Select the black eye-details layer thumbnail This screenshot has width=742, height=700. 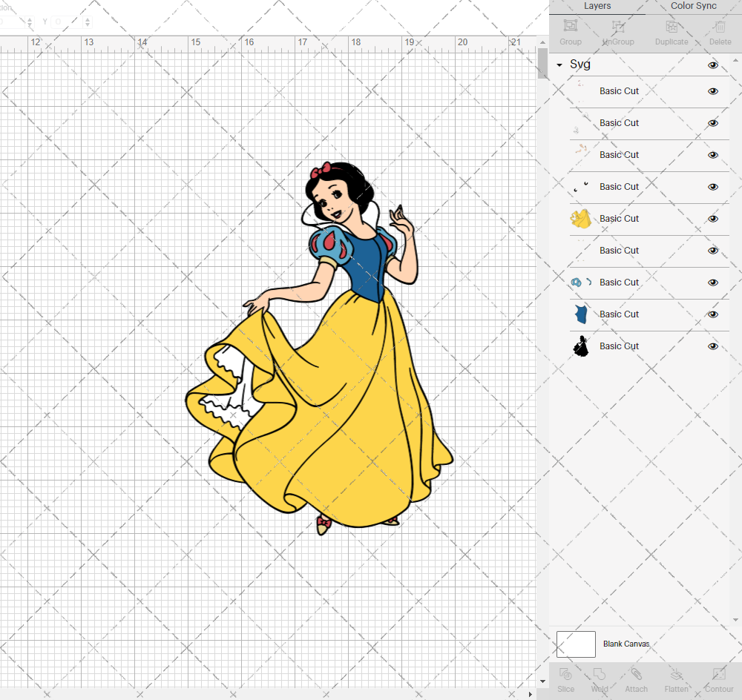pyautogui.click(x=581, y=187)
